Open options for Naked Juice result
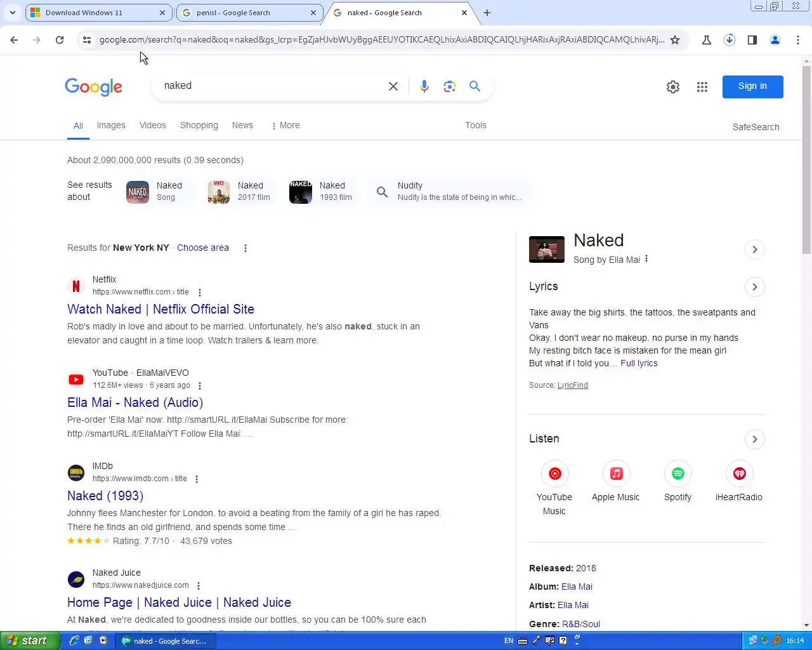The height and width of the screenshot is (650, 812). tap(199, 586)
